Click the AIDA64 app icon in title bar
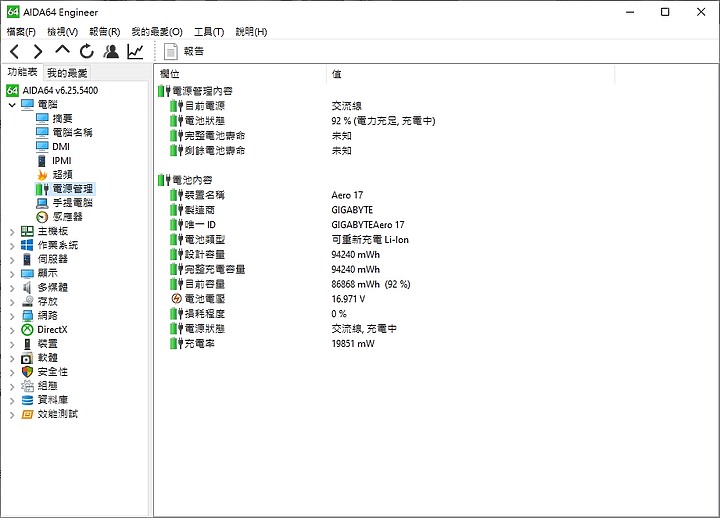The image size is (720, 518). (x=13, y=12)
